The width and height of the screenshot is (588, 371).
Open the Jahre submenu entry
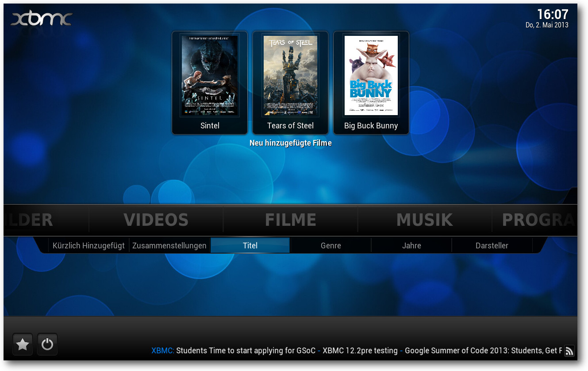coord(411,246)
